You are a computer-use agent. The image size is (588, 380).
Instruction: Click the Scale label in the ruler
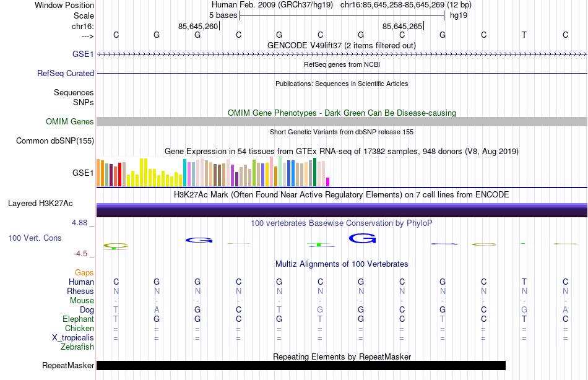pos(84,15)
